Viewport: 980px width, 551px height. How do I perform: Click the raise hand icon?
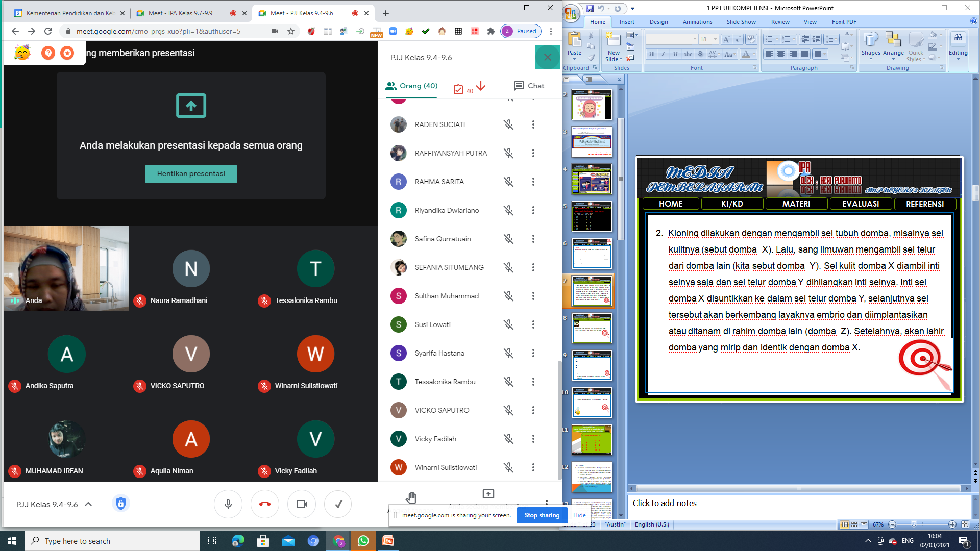click(x=411, y=496)
